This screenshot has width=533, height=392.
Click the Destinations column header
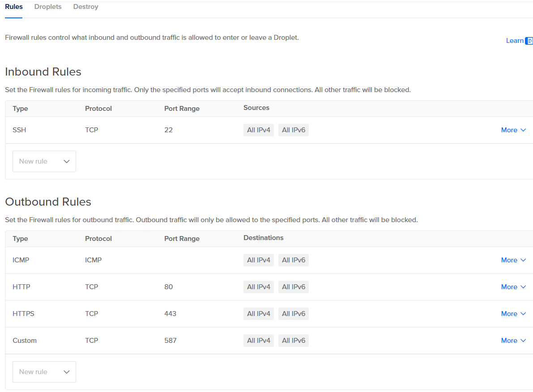coord(264,238)
